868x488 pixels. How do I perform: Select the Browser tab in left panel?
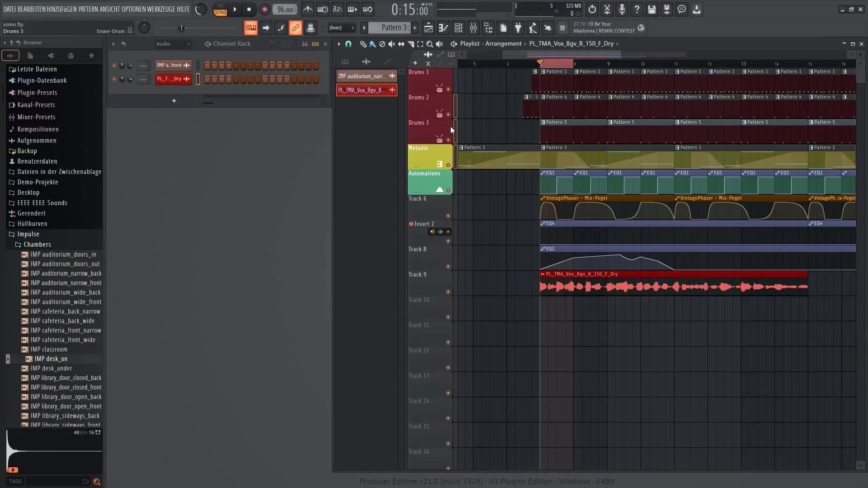[32, 42]
